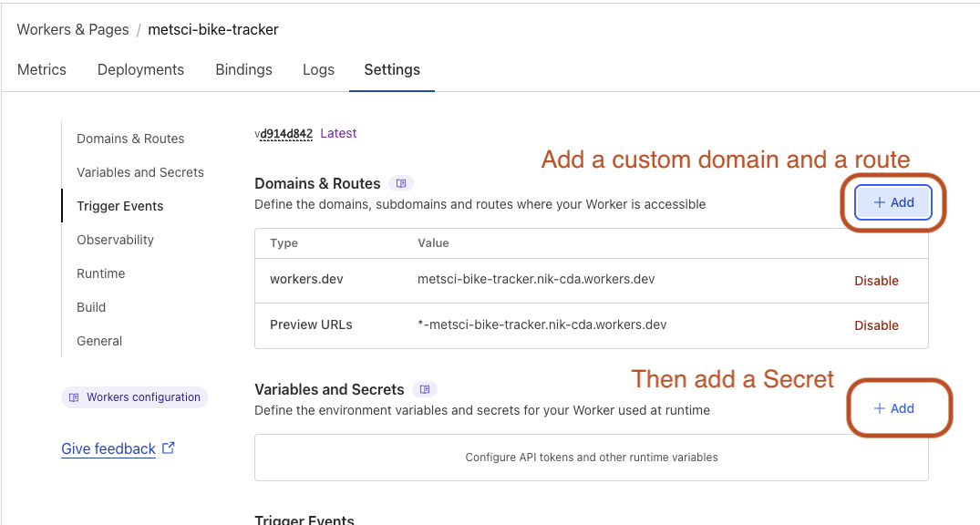Navigate back via Workers & Pages breadcrumb
The image size is (980, 525).
[x=73, y=29]
